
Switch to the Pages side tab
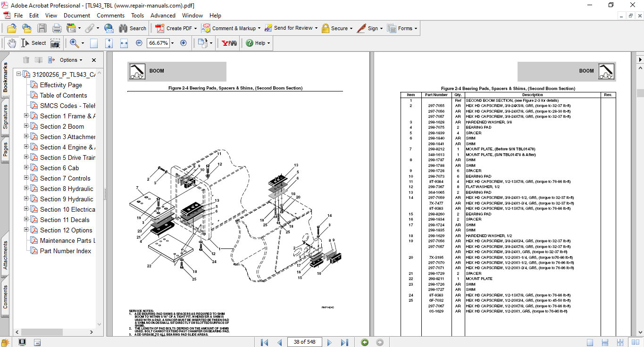point(5,150)
